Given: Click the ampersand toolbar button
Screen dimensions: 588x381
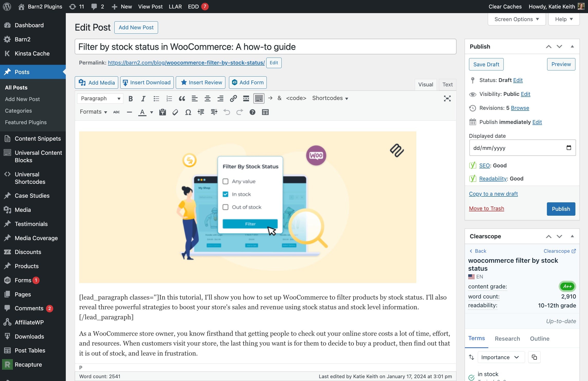Looking at the screenshot, I should pyautogui.click(x=280, y=98).
